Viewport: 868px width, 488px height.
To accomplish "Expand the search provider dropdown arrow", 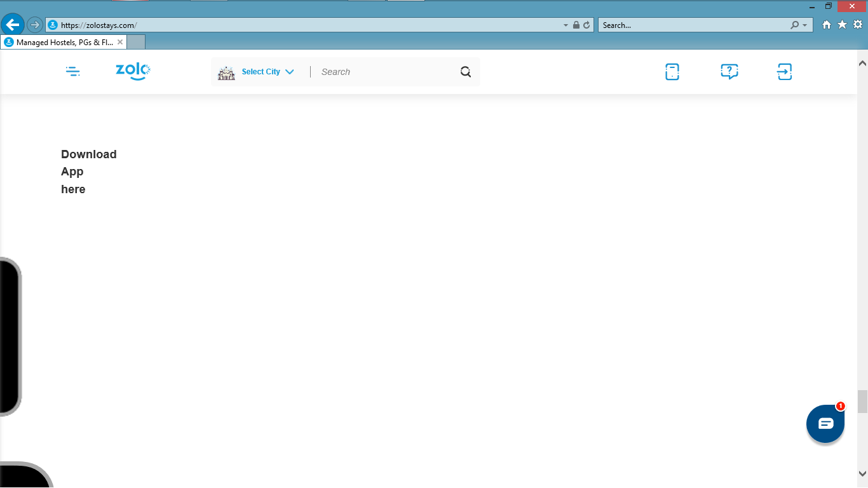I will 805,25.
